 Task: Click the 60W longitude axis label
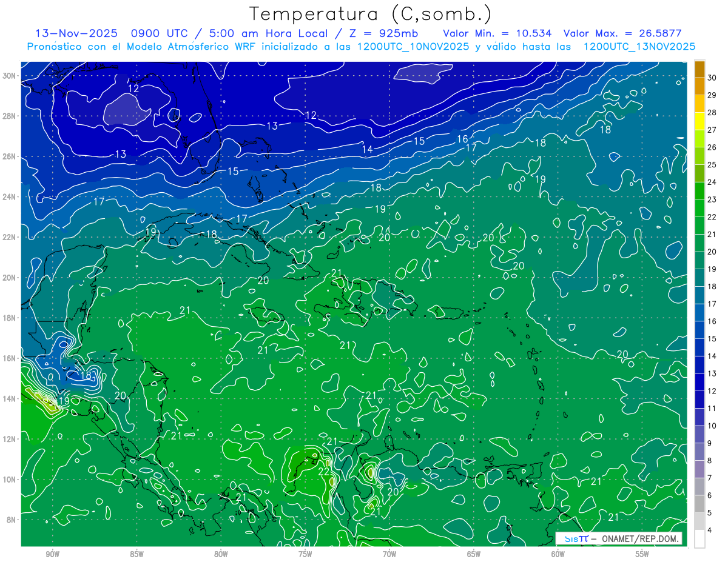[558, 554]
